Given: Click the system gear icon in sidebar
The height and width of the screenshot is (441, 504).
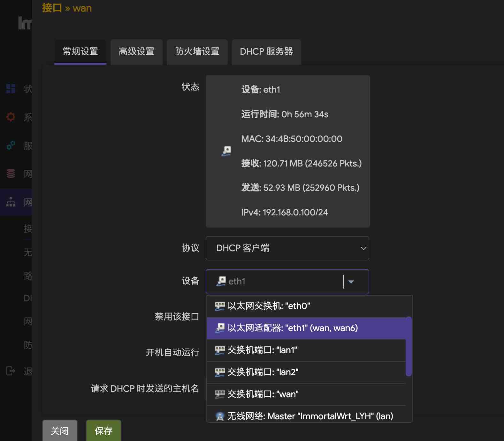Looking at the screenshot, I should coord(11,117).
